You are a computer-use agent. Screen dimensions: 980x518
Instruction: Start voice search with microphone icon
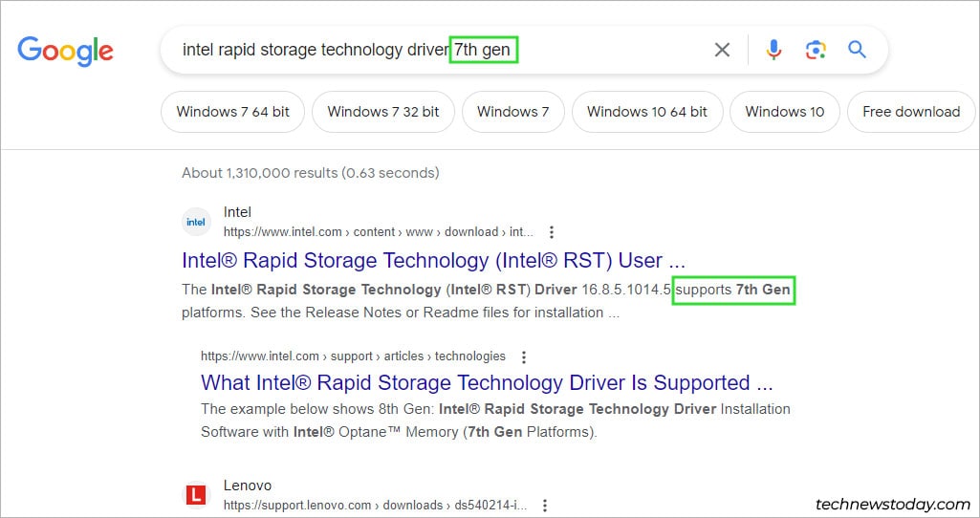point(773,50)
